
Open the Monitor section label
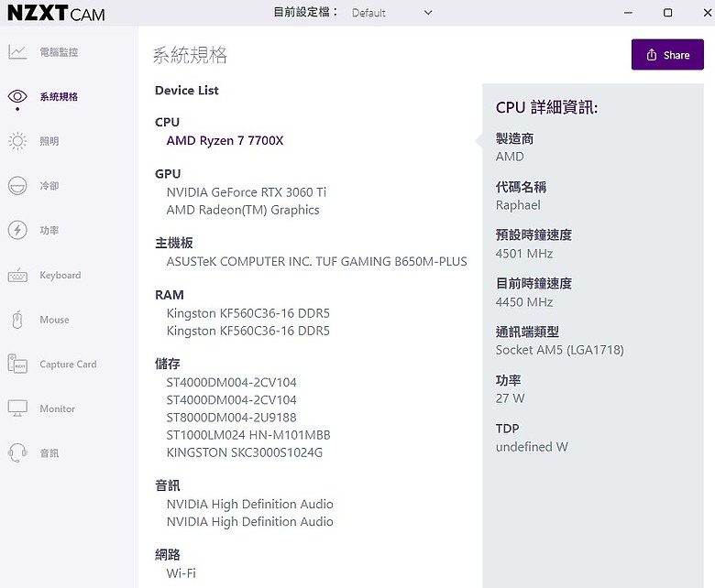tap(58, 408)
